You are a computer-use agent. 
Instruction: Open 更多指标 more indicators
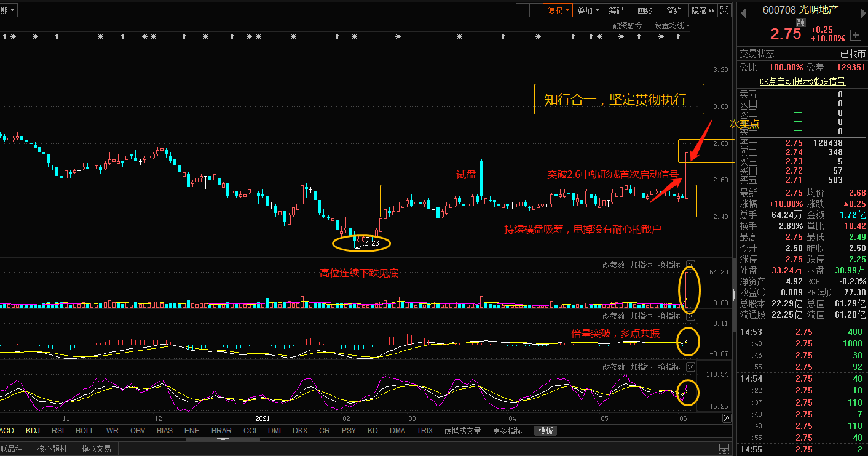tap(507, 431)
